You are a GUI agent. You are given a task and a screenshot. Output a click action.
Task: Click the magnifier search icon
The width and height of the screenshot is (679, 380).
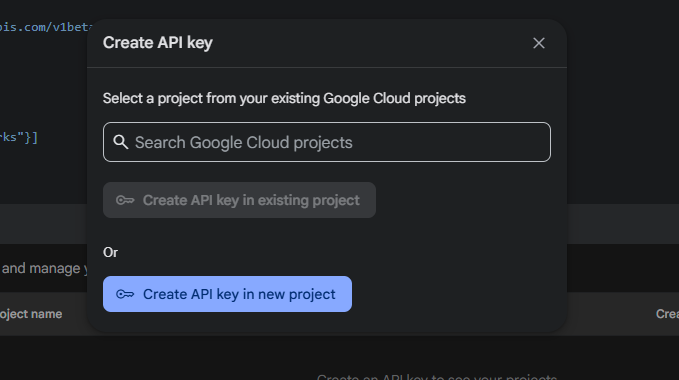click(120, 142)
